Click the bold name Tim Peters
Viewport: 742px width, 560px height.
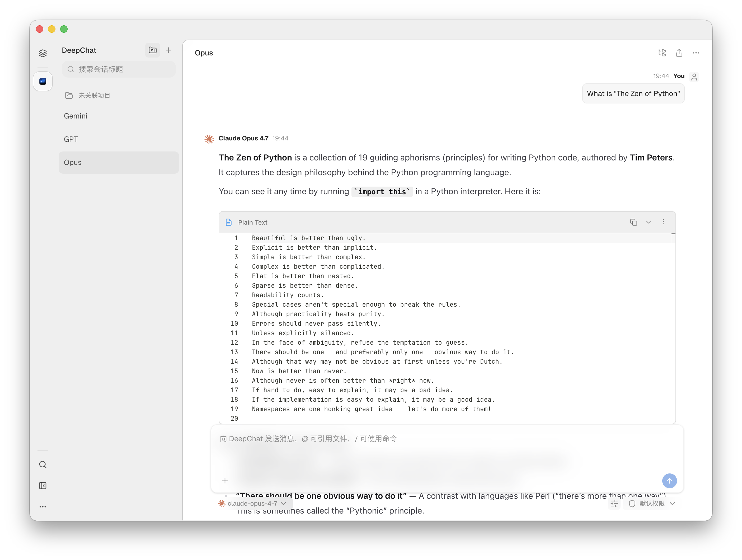click(x=651, y=158)
